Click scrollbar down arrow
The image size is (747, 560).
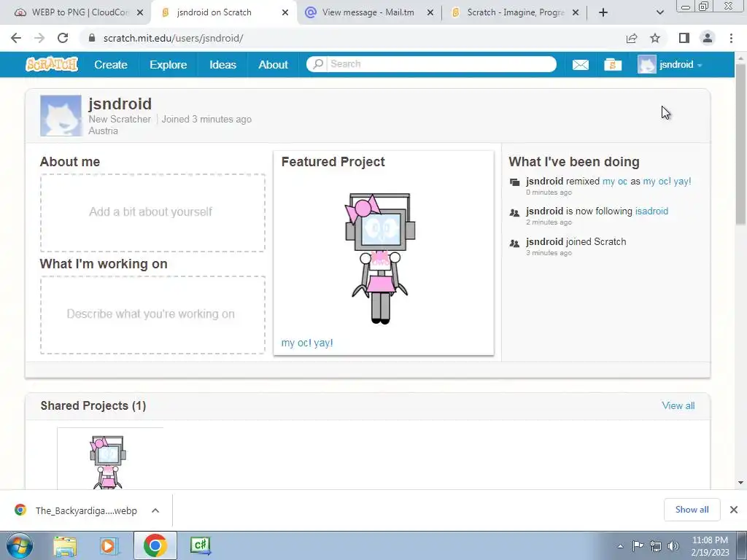pos(740,483)
